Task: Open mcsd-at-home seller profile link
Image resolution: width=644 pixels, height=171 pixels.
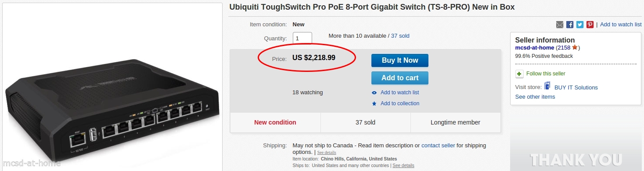Action: [x=535, y=47]
